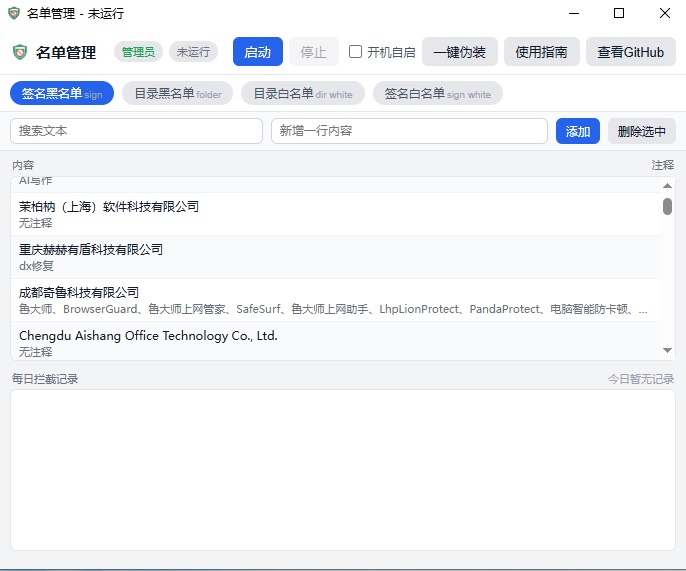Screen dimensions: 686x571
Task: Click the 未运行 status badge
Action: pyautogui.click(x=193, y=52)
